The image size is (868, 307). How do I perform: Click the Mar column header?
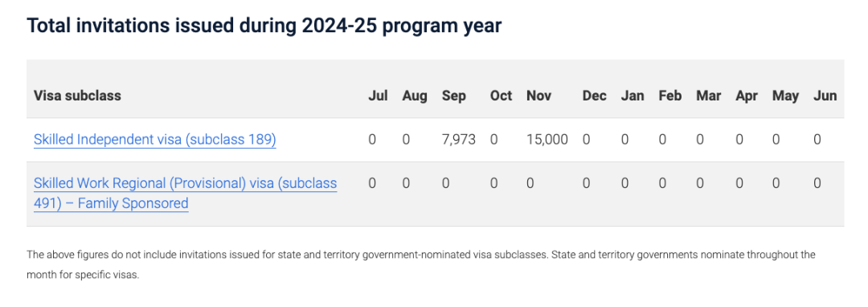(709, 96)
